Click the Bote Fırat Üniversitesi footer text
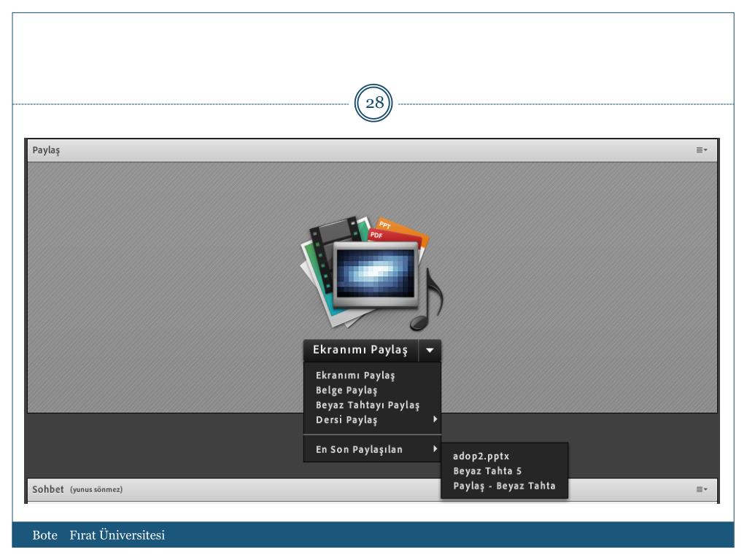 pyautogui.click(x=98, y=534)
